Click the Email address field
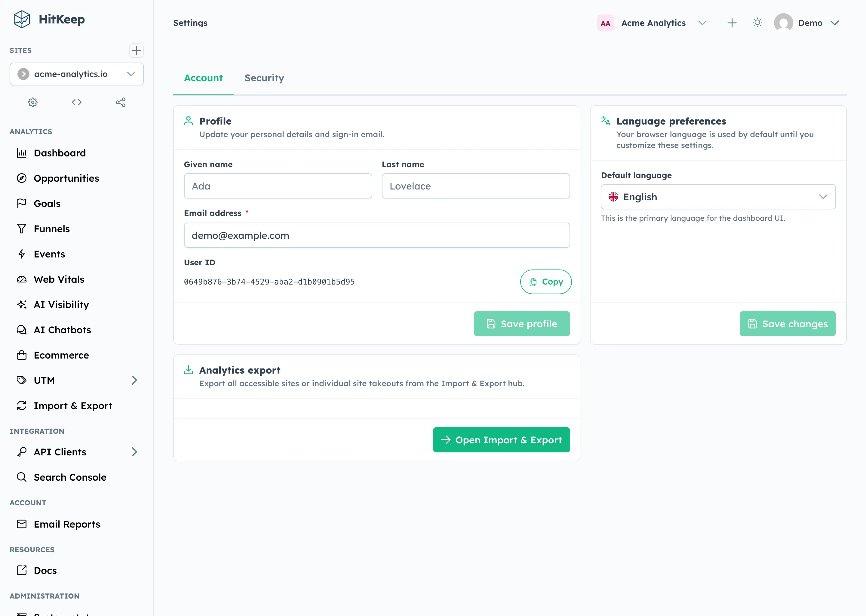The height and width of the screenshot is (616, 866). [376, 235]
